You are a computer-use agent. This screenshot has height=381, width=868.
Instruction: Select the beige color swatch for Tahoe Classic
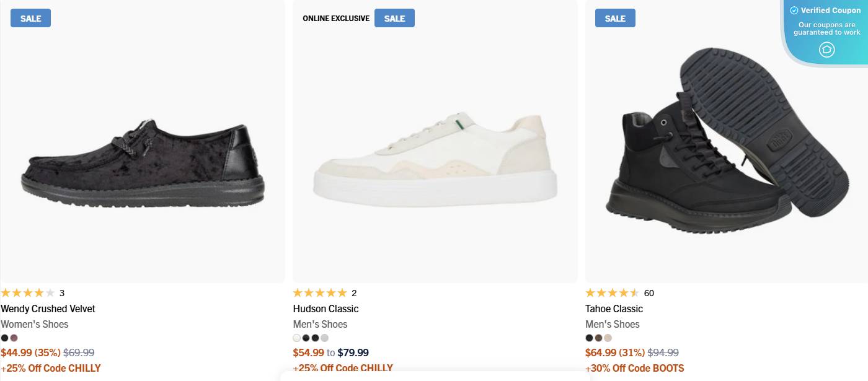coord(608,338)
